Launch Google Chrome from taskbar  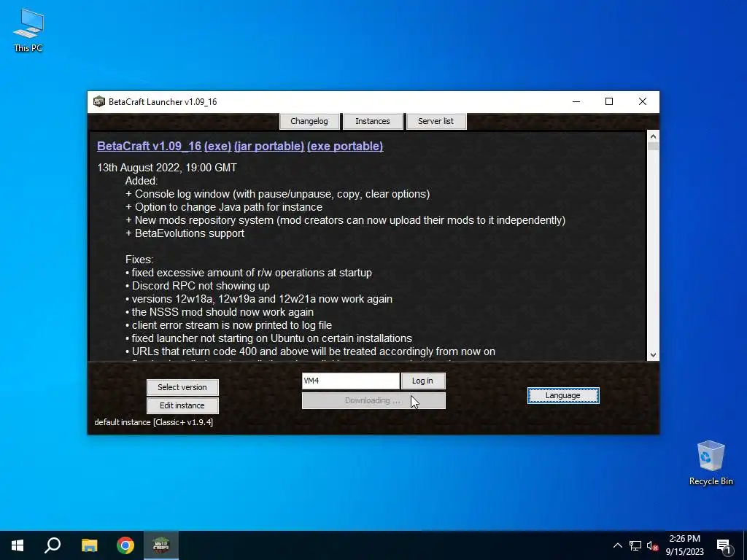[x=125, y=545]
